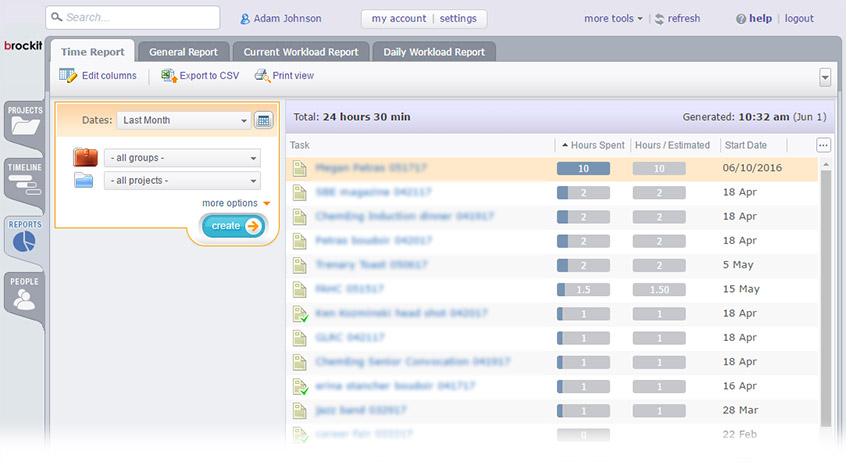Click the 16 Apr start date cell
Viewport: 846px width, 462px height.
740,386
